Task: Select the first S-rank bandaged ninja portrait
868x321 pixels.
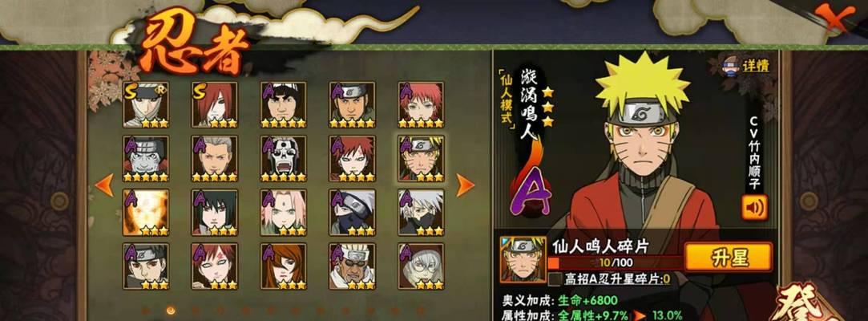Action: tap(146, 105)
